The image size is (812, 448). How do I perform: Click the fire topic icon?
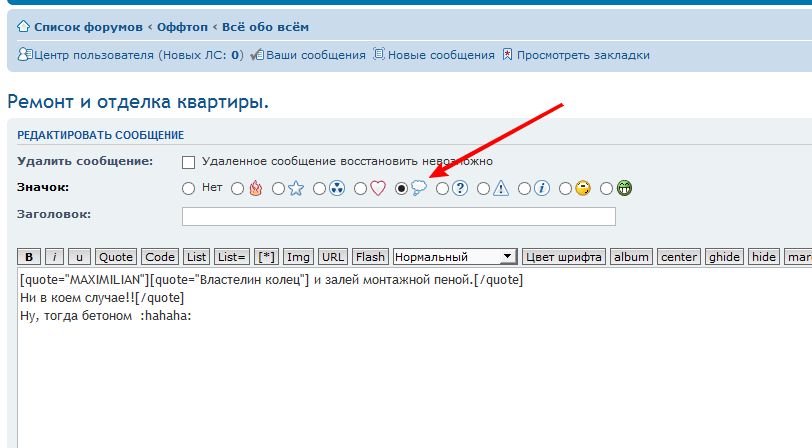255,188
